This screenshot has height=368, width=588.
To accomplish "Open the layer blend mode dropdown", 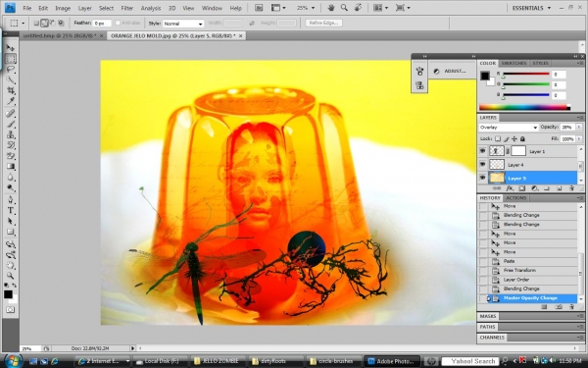I will pos(509,128).
